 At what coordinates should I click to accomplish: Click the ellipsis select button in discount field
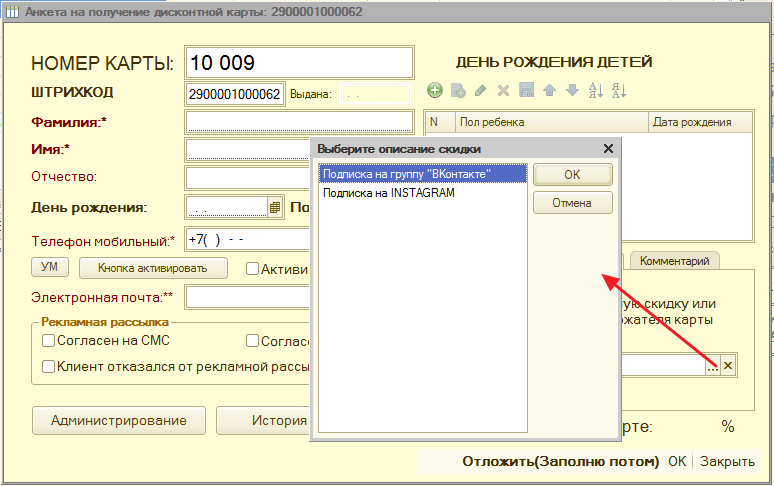[712, 366]
